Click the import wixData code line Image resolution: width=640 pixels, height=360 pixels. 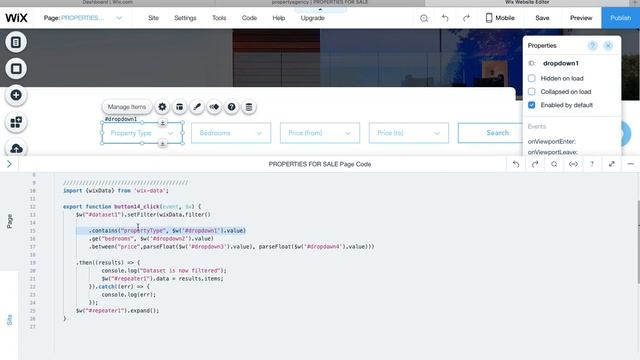coord(116,191)
